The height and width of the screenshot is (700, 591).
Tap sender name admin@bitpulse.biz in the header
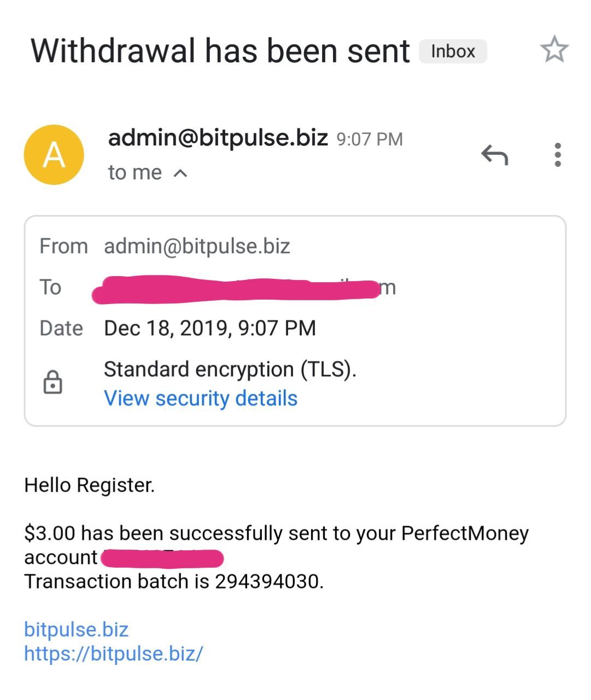click(218, 137)
